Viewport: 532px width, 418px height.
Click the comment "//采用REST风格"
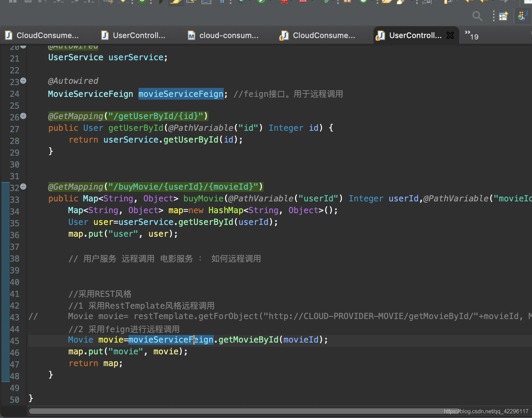click(100, 294)
